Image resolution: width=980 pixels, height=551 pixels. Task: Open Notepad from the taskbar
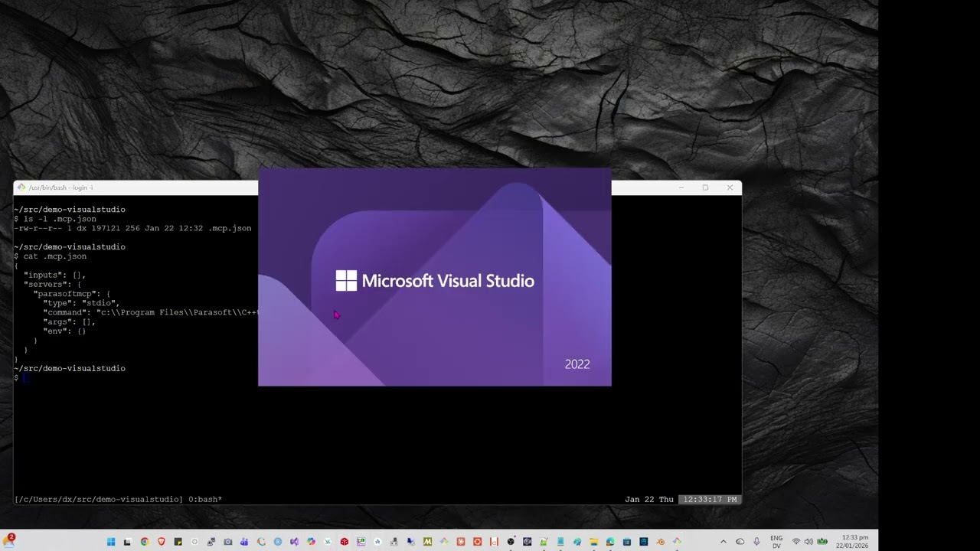[x=560, y=542]
